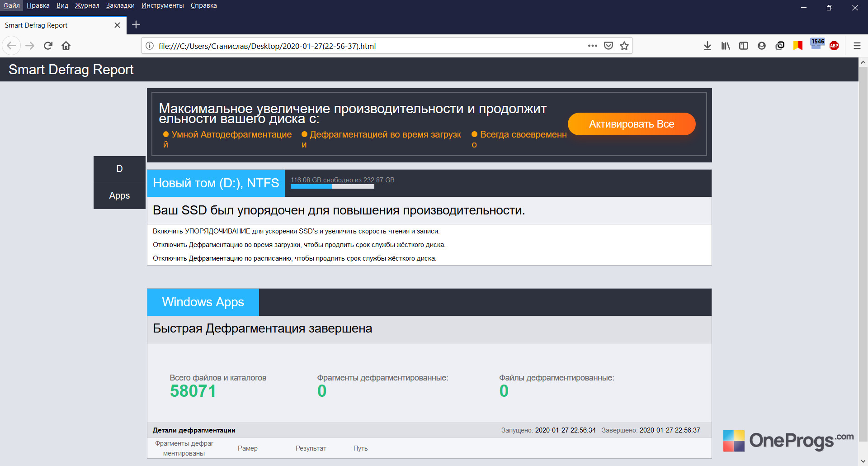Click the Всегда своевременно feature text
The width and height of the screenshot is (868, 466).
tap(519, 139)
